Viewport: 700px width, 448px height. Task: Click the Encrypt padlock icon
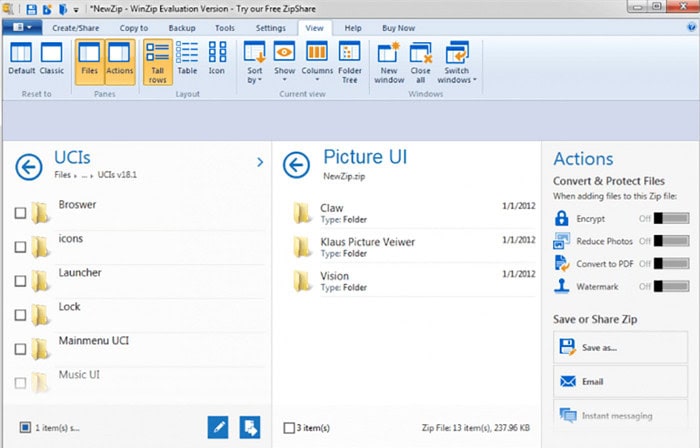(x=562, y=218)
